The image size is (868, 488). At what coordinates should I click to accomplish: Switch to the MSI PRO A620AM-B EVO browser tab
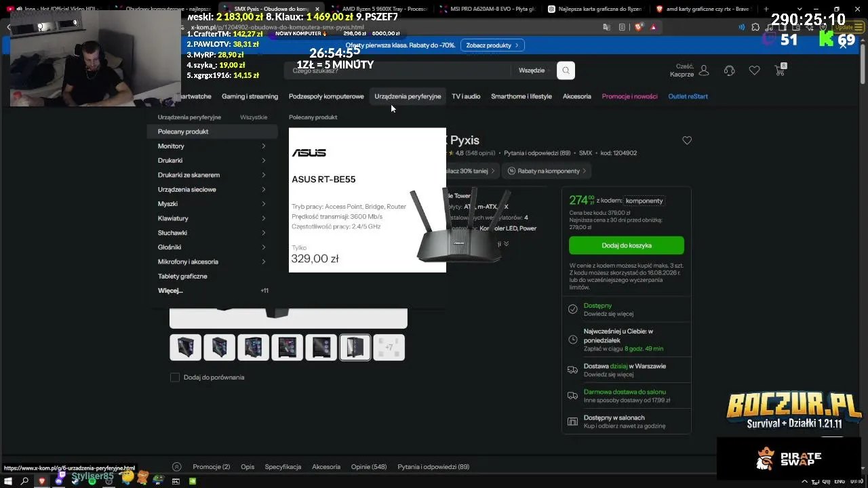point(488,9)
